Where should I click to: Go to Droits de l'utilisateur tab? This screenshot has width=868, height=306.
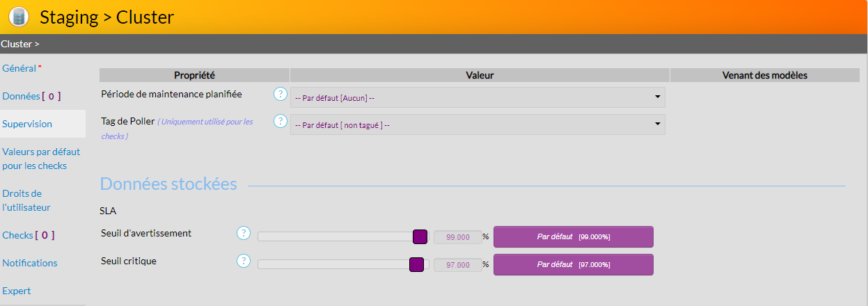26,200
